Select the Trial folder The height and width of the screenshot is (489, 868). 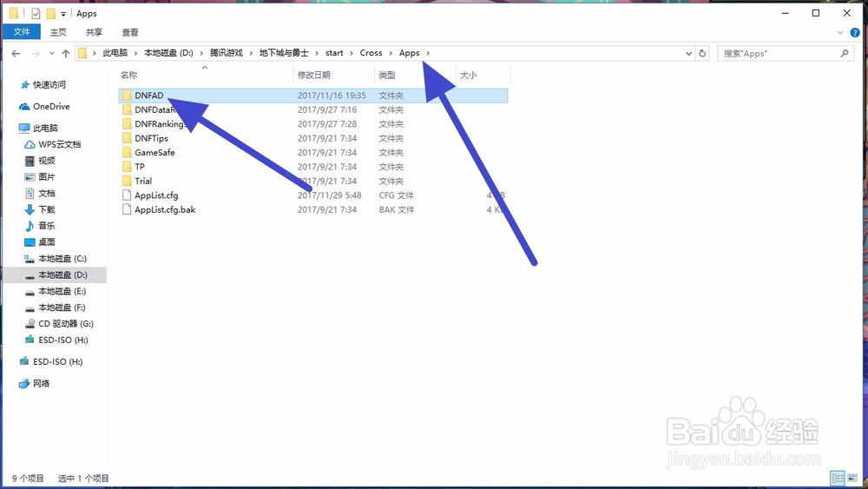pos(143,181)
